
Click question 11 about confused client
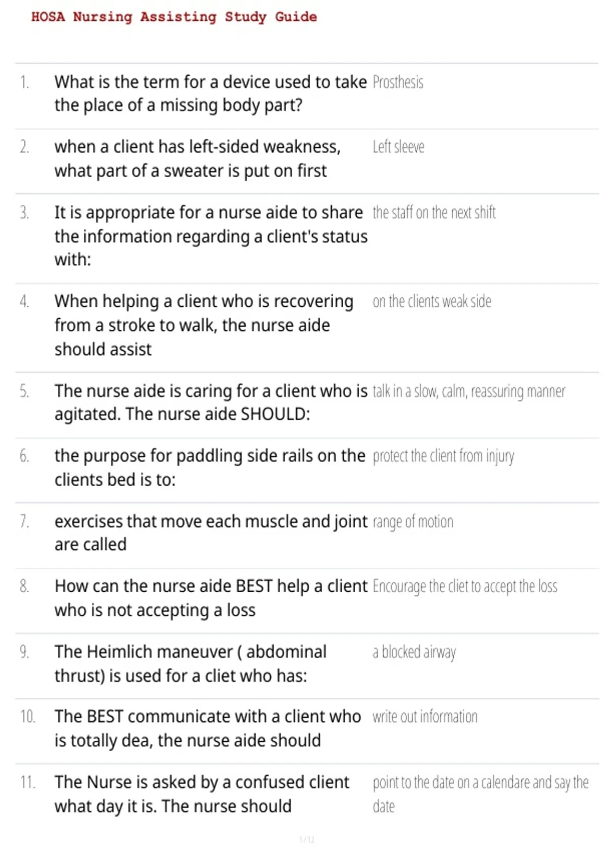click(202, 794)
